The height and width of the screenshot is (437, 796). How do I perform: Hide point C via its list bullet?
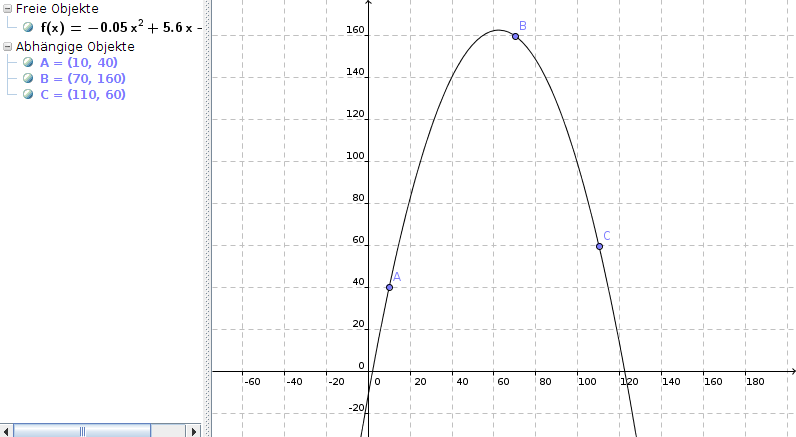tap(28, 95)
